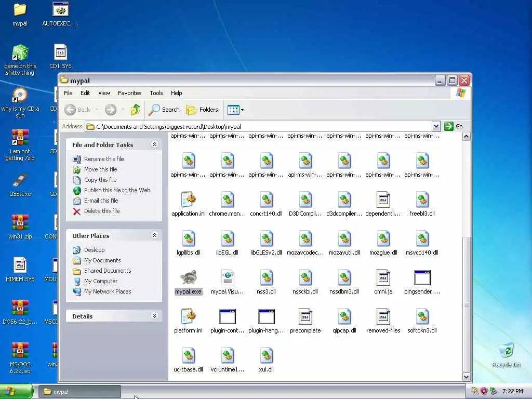This screenshot has height=399, width=532.
Task: Select the plugin-hang executable icon
Action: click(267, 316)
